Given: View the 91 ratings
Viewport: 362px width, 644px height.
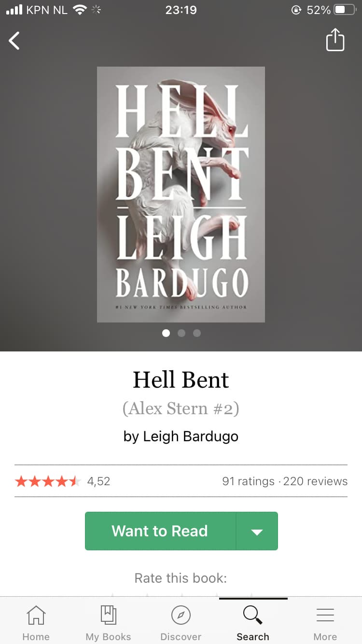Looking at the screenshot, I should 248,481.
